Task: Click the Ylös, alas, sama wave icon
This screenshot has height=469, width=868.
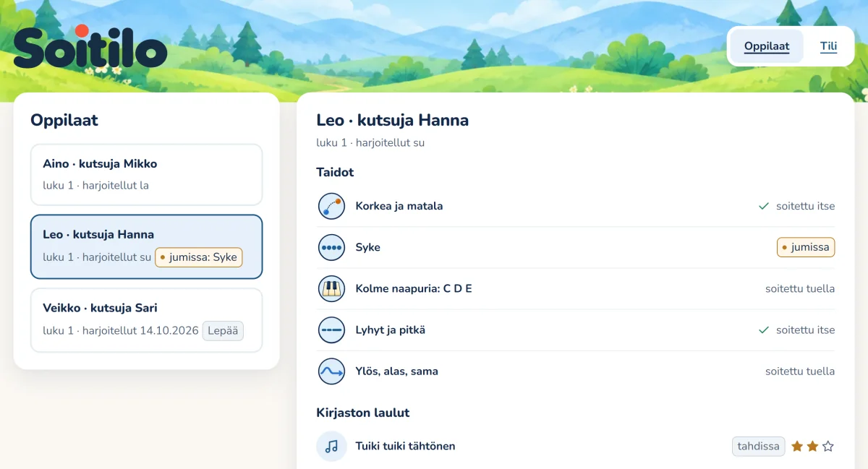Action: [x=331, y=371]
